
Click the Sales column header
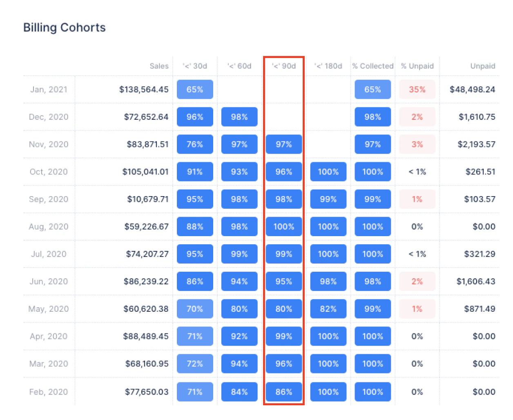point(159,66)
